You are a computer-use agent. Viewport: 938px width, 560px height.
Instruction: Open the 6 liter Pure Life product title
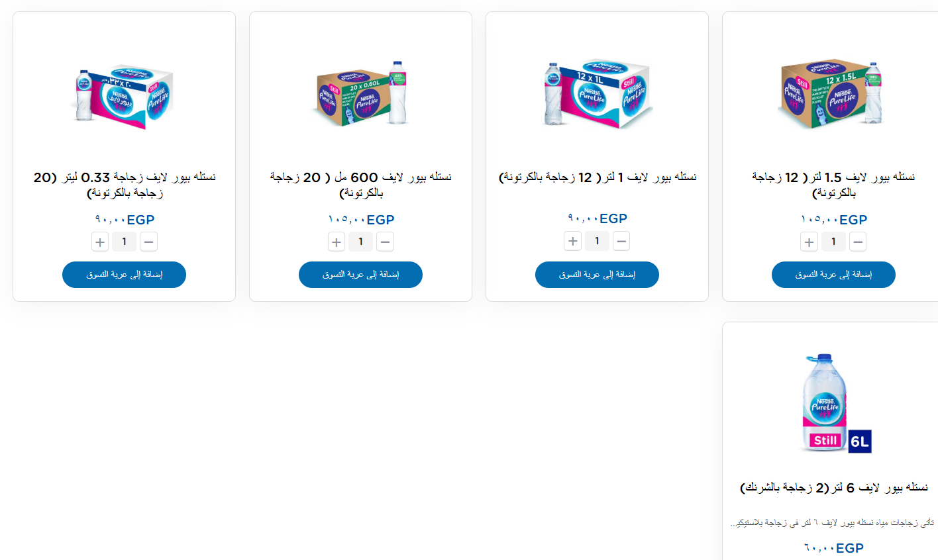833,488
